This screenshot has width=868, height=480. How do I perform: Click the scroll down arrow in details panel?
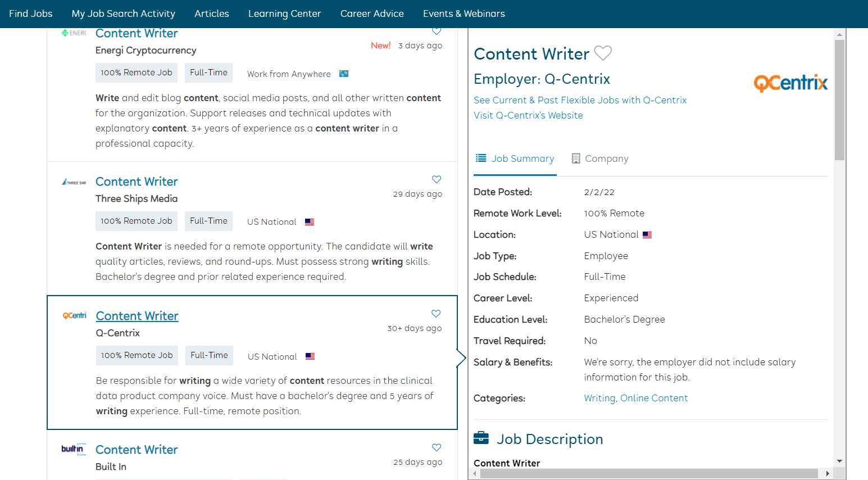pyautogui.click(x=839, y=461)
